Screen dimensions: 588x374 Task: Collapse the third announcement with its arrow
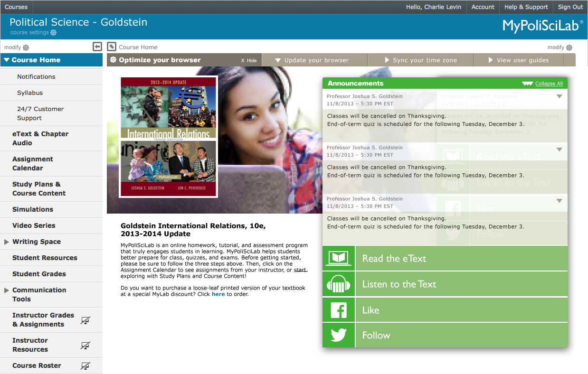pyautogui.click(x=559, y=201)
